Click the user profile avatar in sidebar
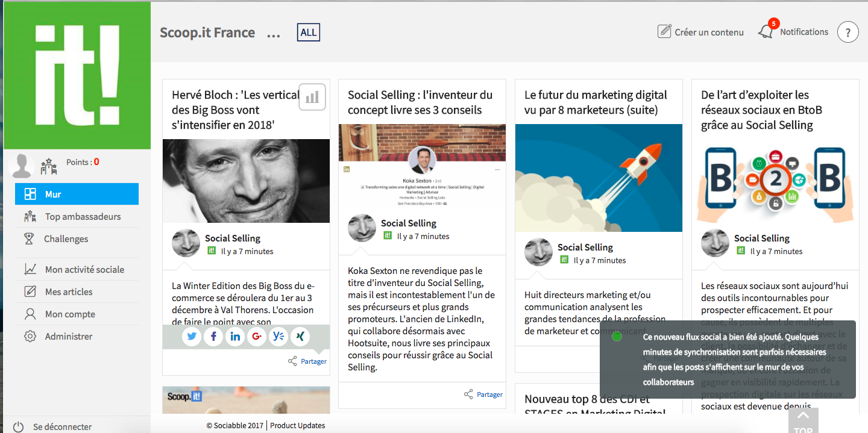Viewport: 868px width, 433px height. pos(22,166)
